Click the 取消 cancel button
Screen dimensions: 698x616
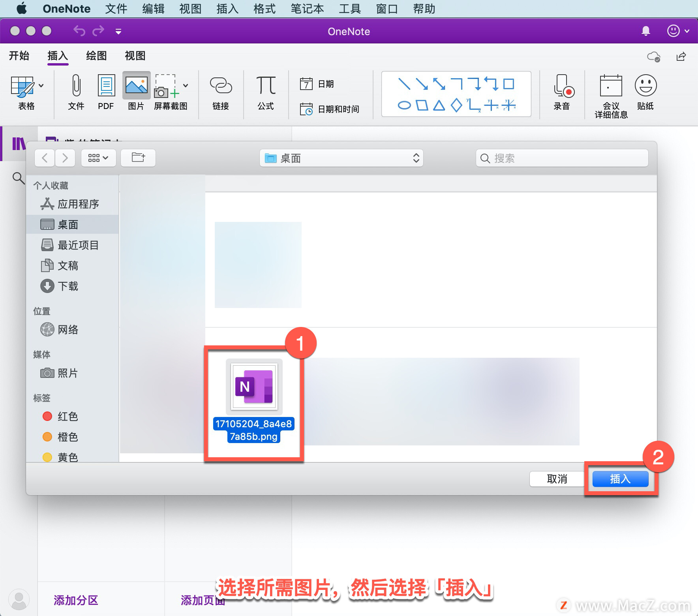click(557, 479)
